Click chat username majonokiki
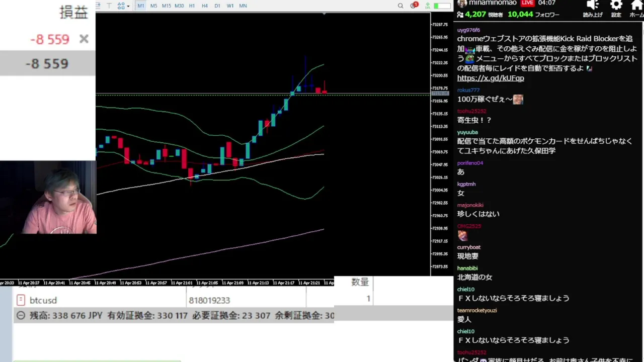This screenshot has width=644, height=362. pos(470,205)
